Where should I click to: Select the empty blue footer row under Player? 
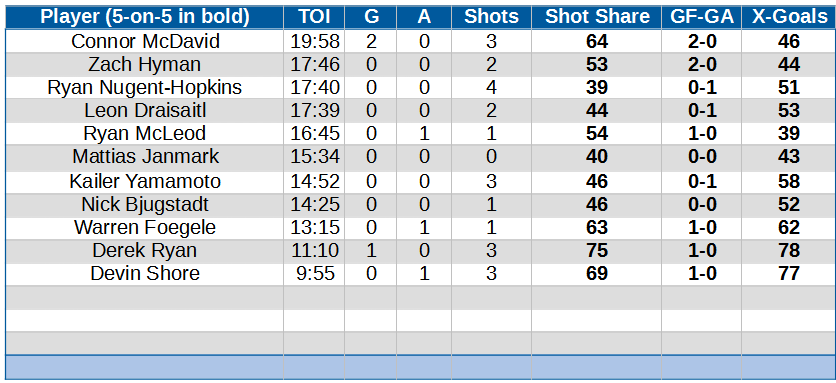[x=144, y=367]
